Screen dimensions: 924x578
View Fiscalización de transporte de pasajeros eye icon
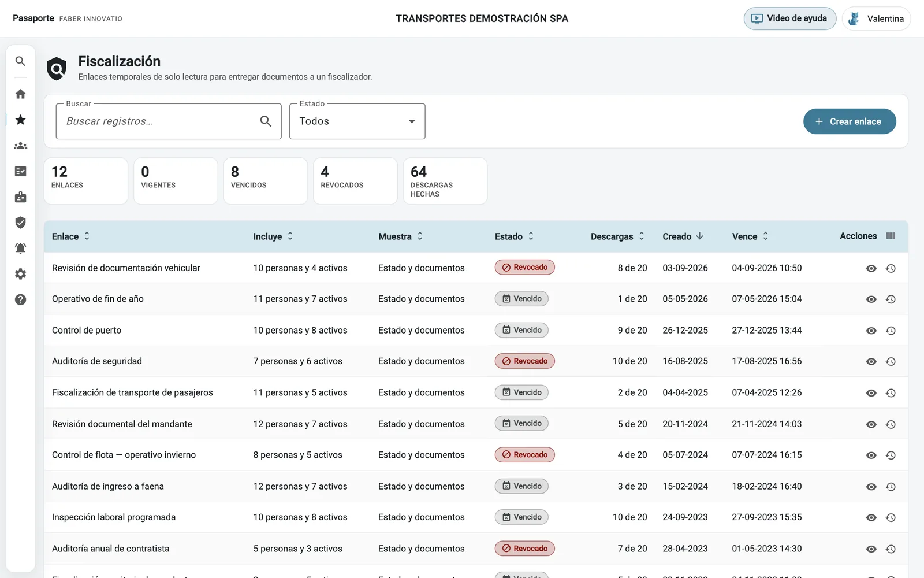click(x=871, y=393)
